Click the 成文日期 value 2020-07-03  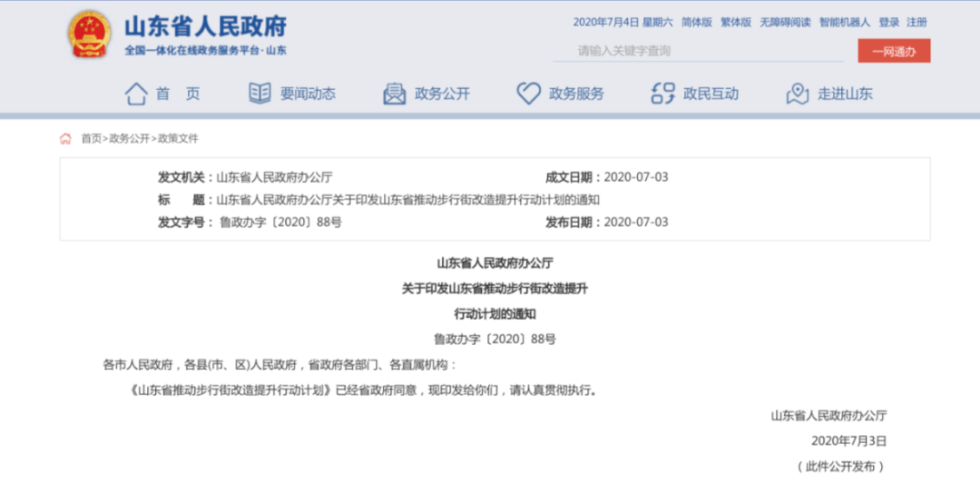point(636,177)
